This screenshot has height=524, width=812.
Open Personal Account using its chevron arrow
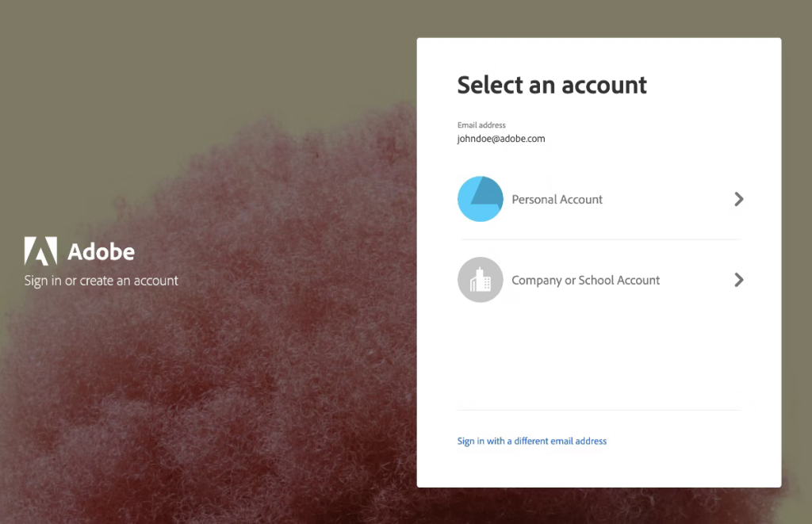[x=738, y=199]
